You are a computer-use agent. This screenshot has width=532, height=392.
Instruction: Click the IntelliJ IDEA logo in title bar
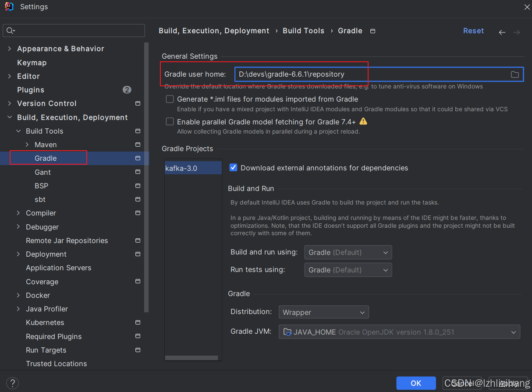coord(9,7)
